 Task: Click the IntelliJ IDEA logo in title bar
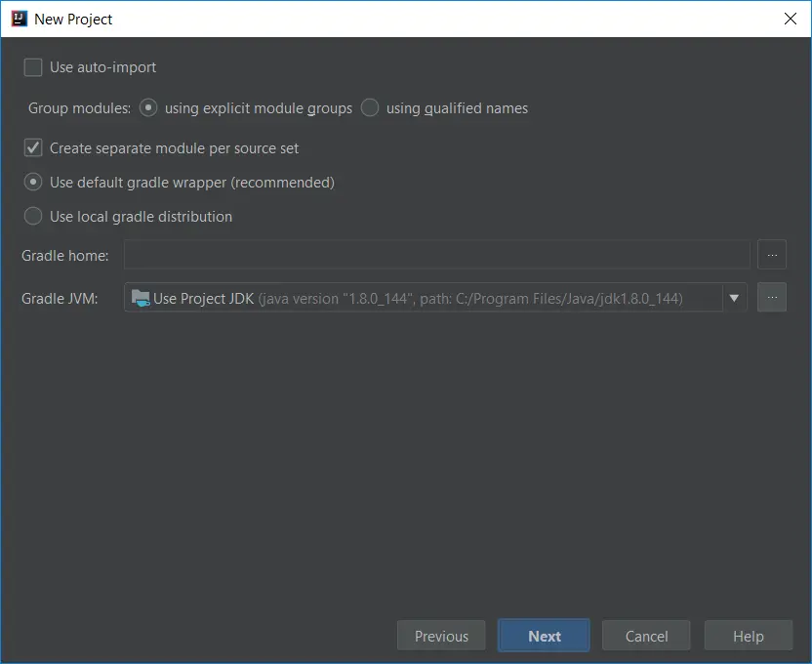coord(20,20)
